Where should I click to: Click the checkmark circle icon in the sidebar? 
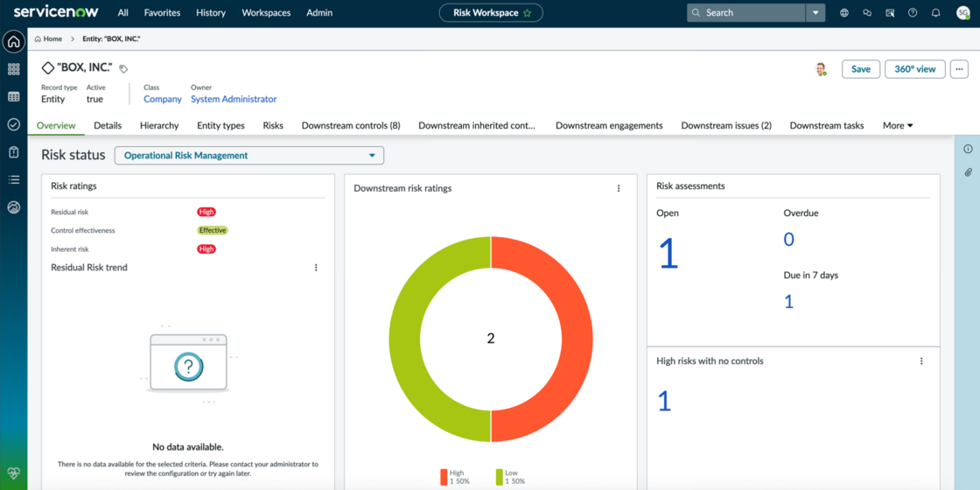[14, 124]
